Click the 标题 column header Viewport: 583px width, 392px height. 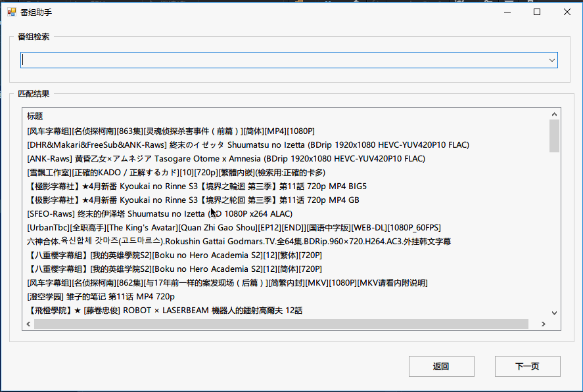(34, 116)
